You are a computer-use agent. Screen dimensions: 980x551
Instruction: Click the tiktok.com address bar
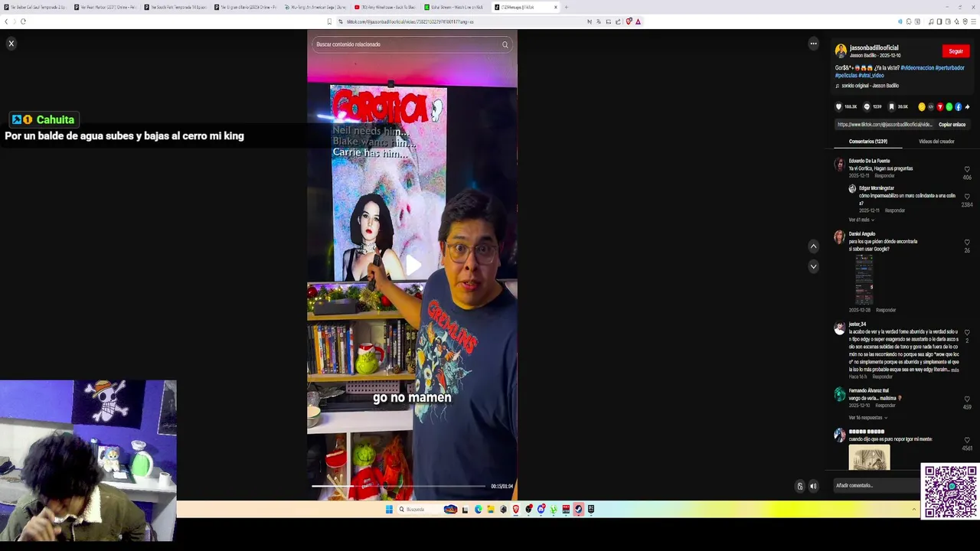pyautogui.click(x=459, y=21)
